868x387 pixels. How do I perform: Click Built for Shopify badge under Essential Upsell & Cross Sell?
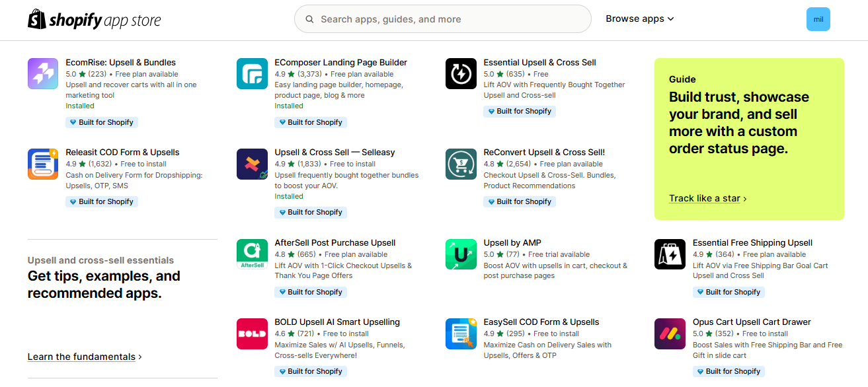520,112
